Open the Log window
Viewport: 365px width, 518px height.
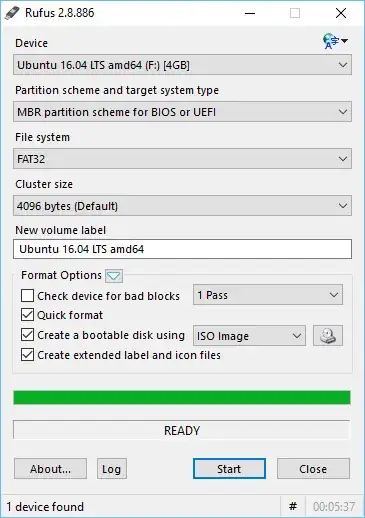(x=112, y=469)
